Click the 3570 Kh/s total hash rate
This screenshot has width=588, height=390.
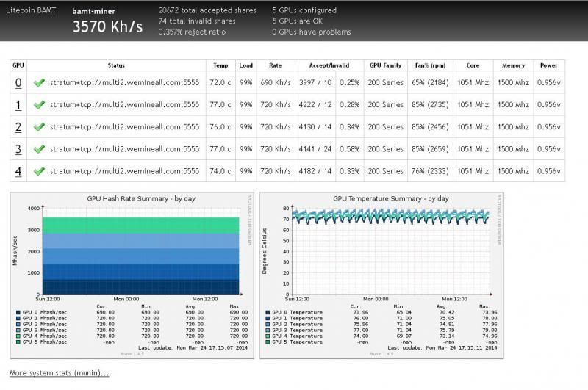click(107, 26)
